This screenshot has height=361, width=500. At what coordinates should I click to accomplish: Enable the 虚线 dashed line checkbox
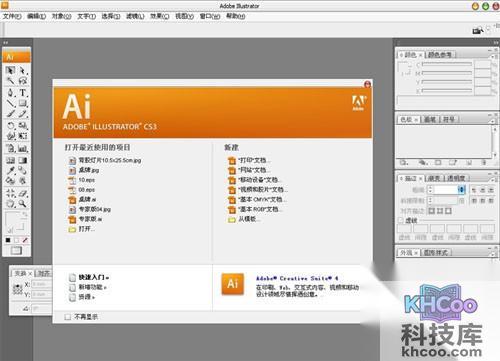pos(401,220)
